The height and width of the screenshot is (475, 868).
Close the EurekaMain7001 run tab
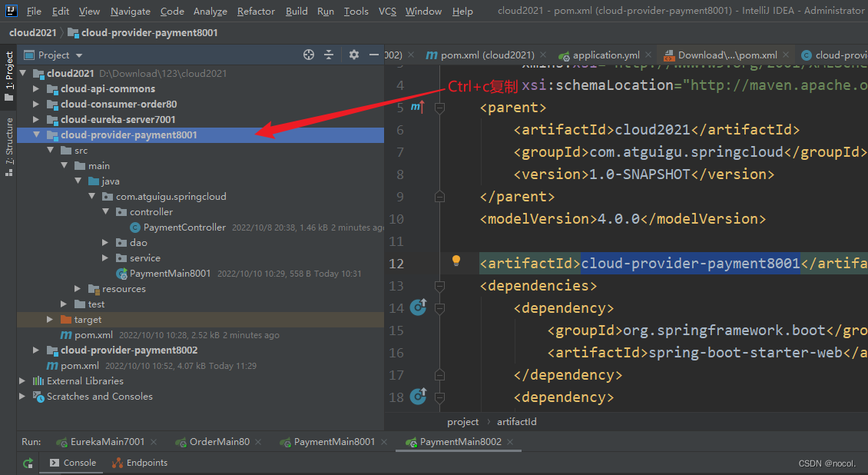pos(154,442)
